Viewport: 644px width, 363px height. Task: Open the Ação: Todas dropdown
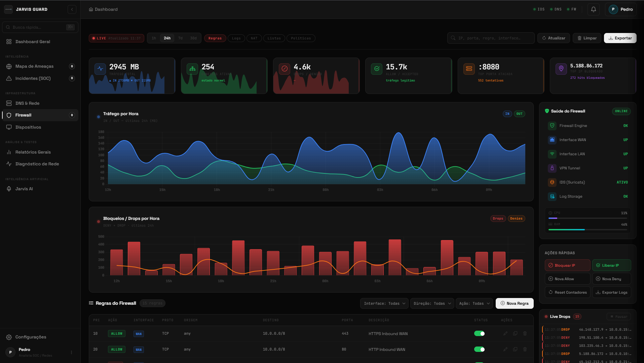tap(474, 303)
